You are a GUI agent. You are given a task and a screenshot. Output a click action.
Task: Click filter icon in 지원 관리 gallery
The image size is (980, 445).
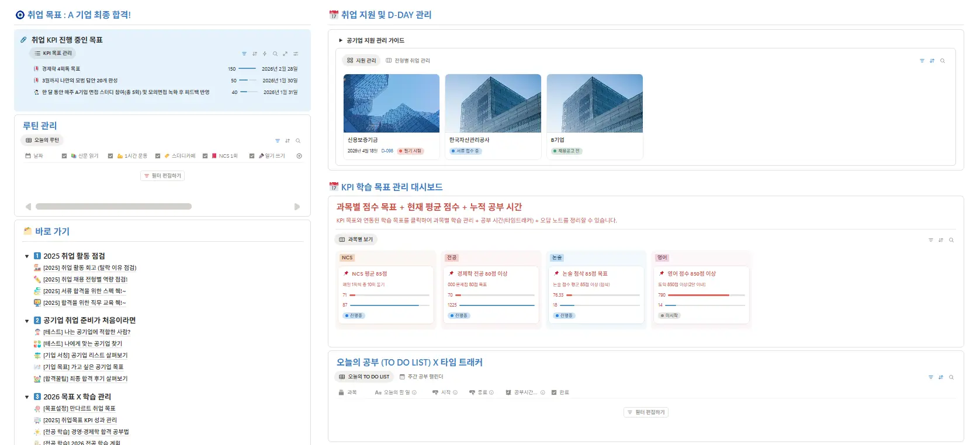[922, 61]
